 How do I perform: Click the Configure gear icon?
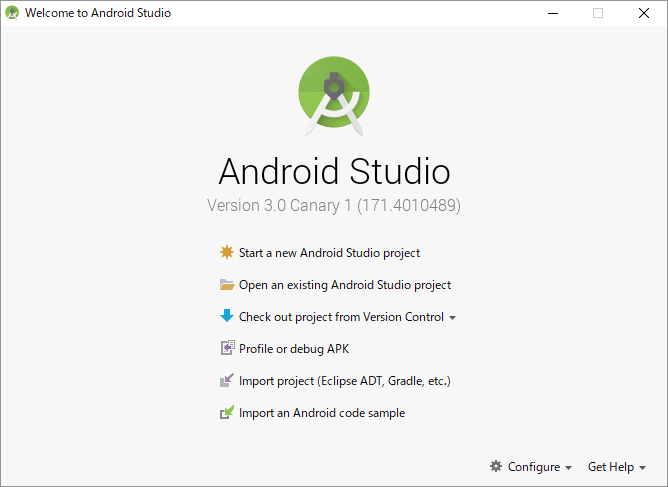[x=496, y=467]
